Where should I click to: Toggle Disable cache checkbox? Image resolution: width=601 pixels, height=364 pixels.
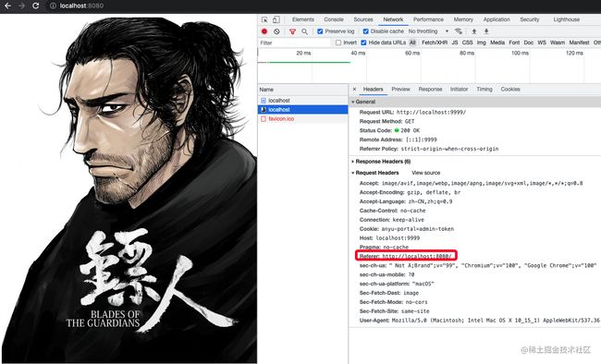(365, 31)
